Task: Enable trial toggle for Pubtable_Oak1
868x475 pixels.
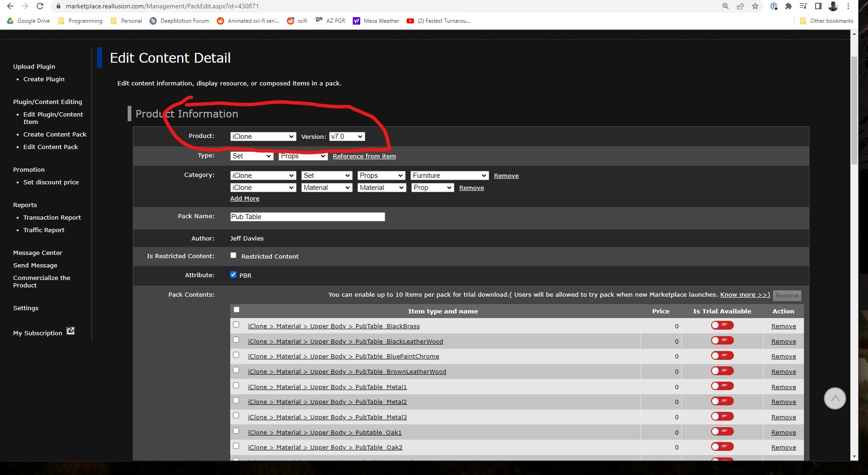Action: pos(722,431)
